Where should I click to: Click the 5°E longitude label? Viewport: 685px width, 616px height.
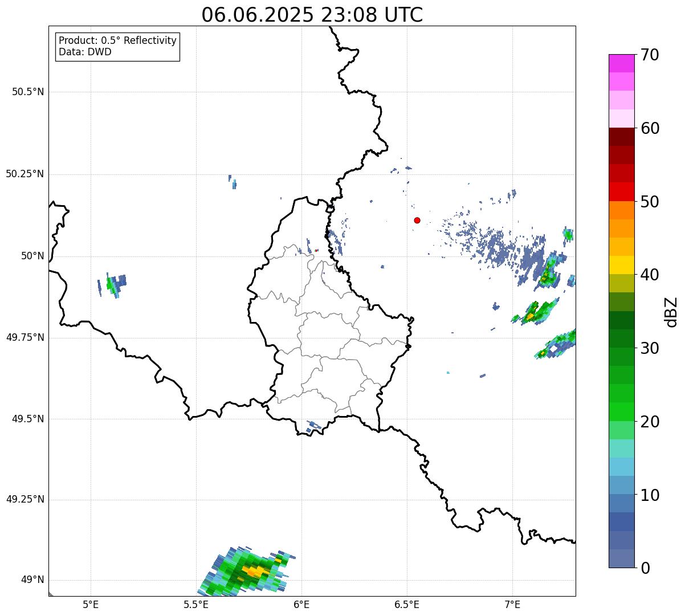[91, 604]
